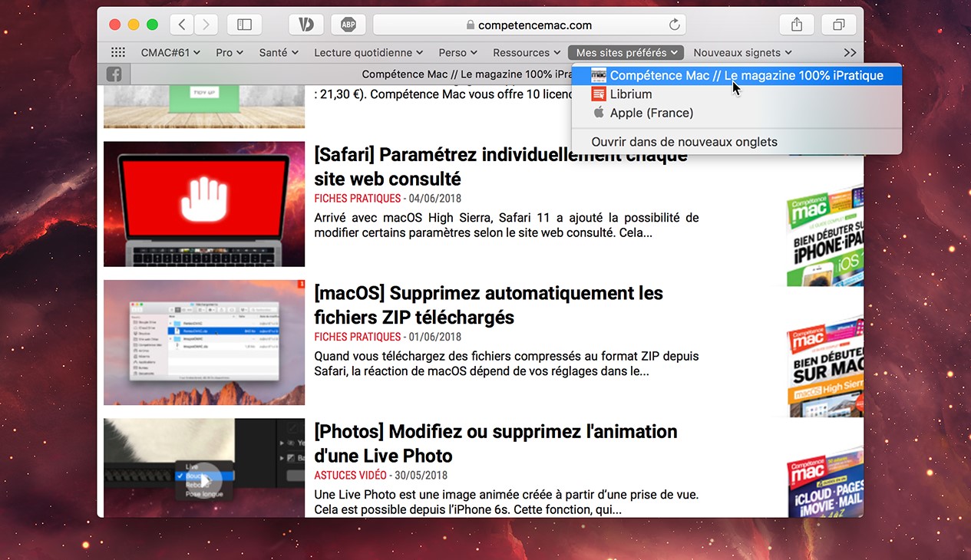Open the Lecture quotidienne bookmarks folder
The image size is (971, 560).
tap(368, 53)
